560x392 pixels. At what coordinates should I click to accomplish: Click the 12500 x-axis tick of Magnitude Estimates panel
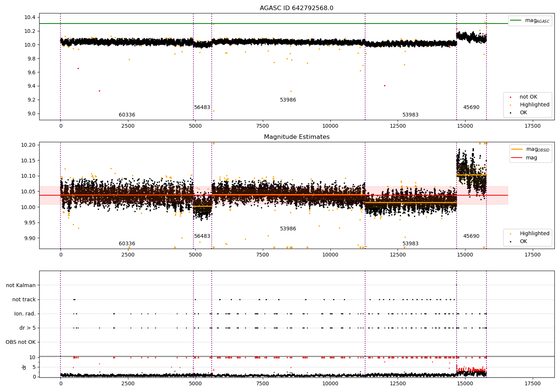coord(398,255)
